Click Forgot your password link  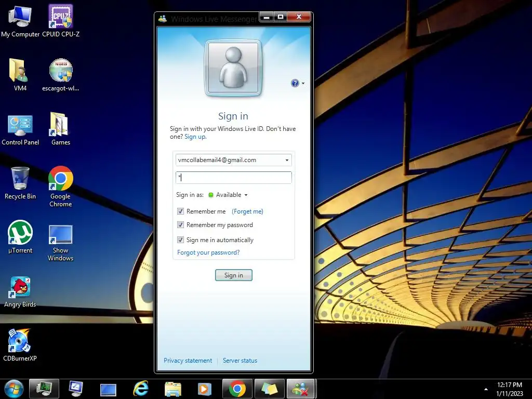(208, 252)
